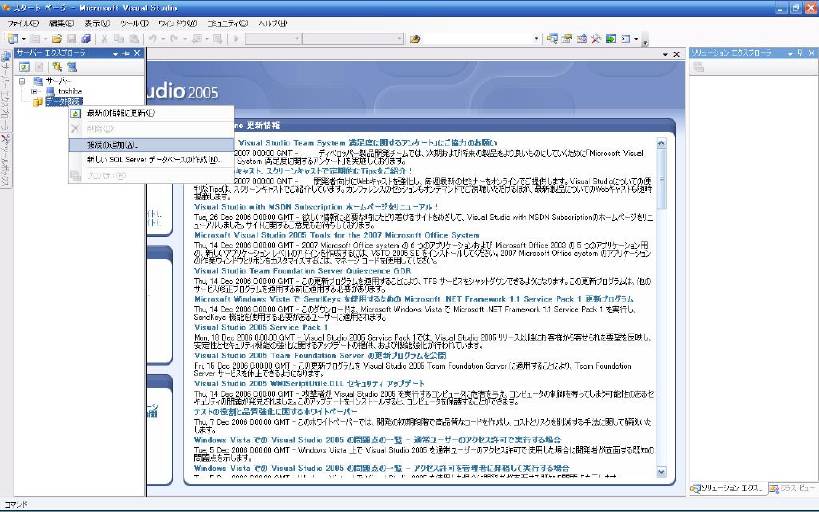Click news list scrollbar up arrow

tap(661, 143)
